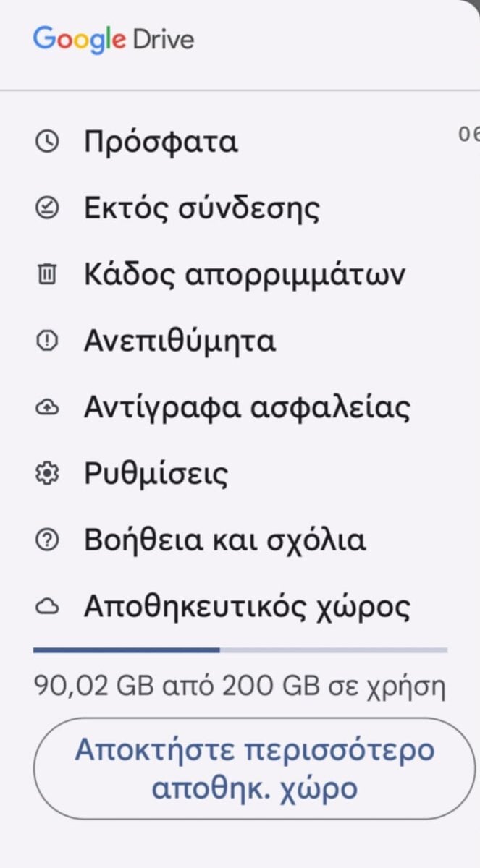Click the Google Drive logo header

[114, 39]
